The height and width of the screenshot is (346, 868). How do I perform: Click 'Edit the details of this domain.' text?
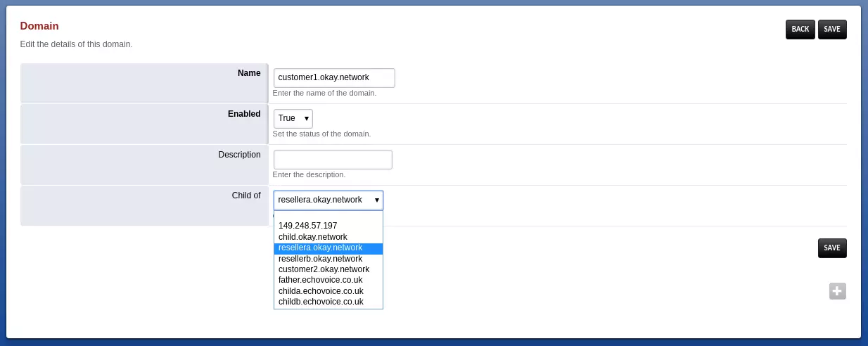pyautogui.click(x=76, y=44)
